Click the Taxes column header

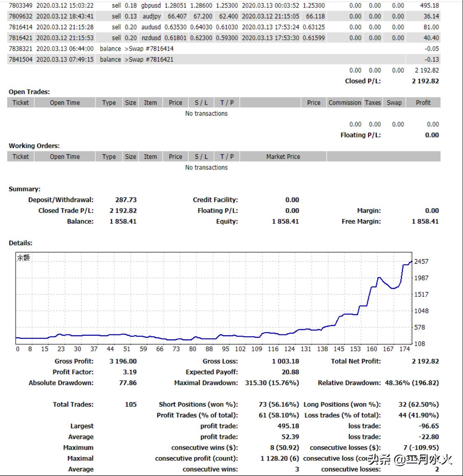pyautogui.click(x=373, y=102)
